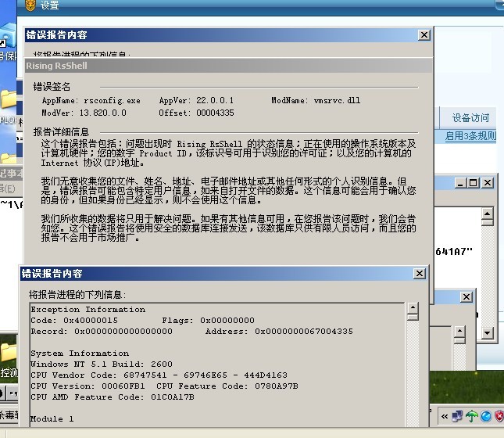Screen dimensions: 504x438
Task: Select the folder above the 'PLOI' label on desktop
Action: coord(9,99)
